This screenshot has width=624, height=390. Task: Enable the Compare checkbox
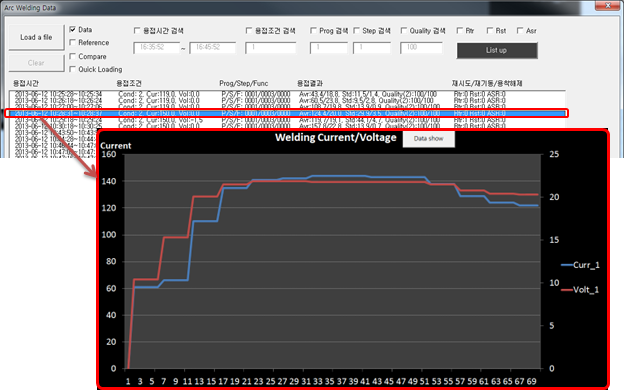coord(72,56)
